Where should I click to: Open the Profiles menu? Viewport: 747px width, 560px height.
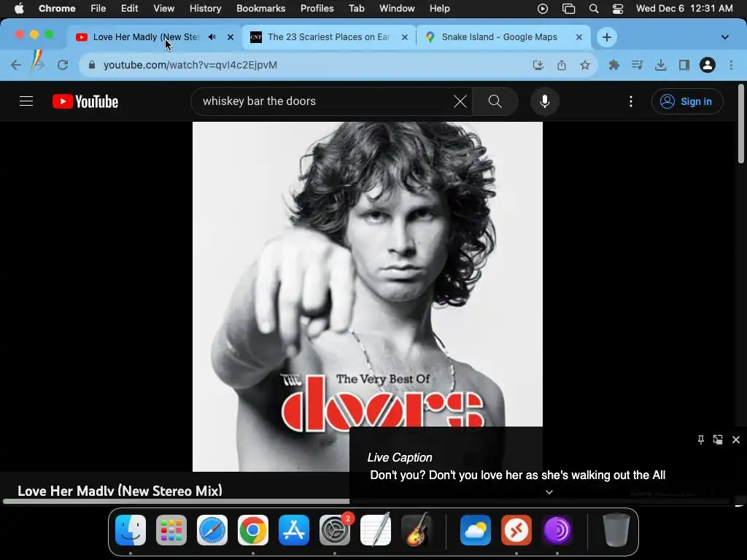[x=317, y=9]
